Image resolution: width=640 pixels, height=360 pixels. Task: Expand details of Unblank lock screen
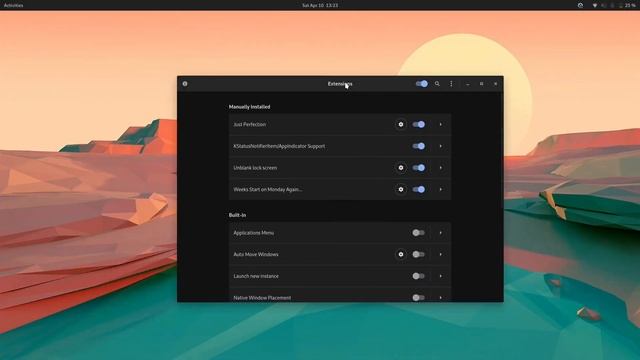click(x=440, y=168)
